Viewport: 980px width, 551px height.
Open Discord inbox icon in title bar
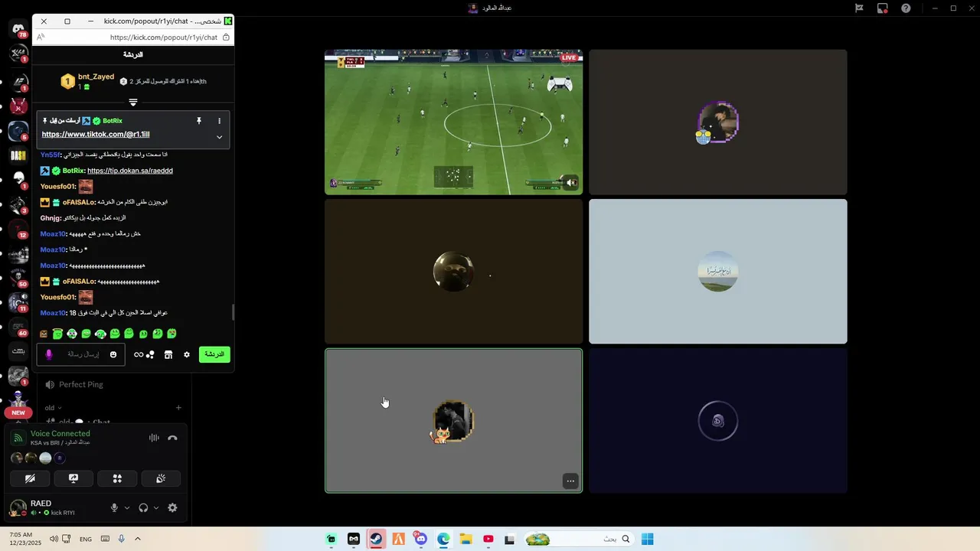859,8
